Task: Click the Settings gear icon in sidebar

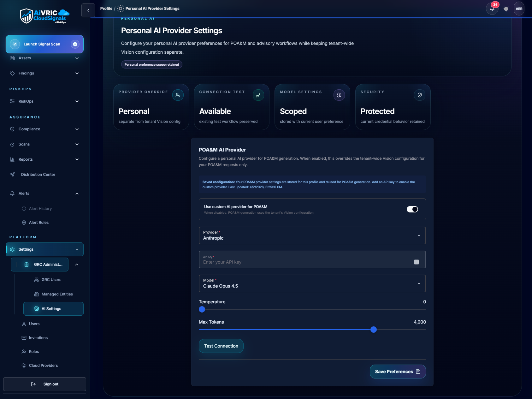Action: tap(12, 249)
